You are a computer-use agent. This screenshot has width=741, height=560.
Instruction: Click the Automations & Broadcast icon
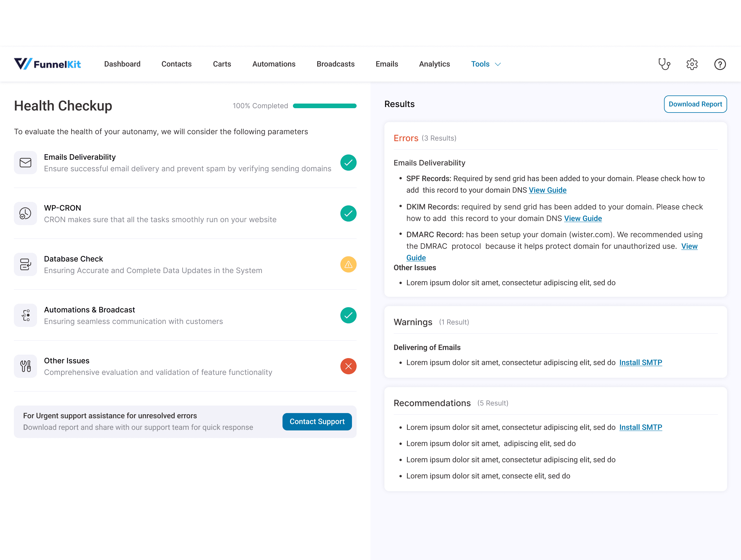[x=25, y=315]
